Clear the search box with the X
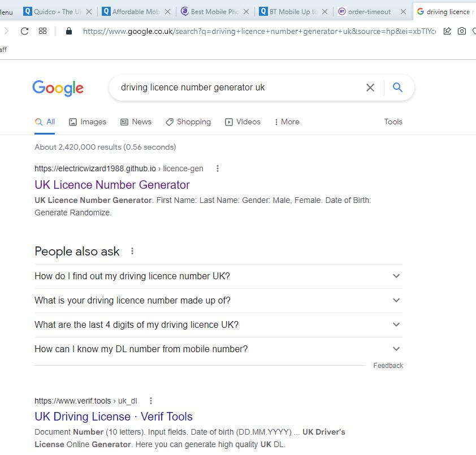 370,88
